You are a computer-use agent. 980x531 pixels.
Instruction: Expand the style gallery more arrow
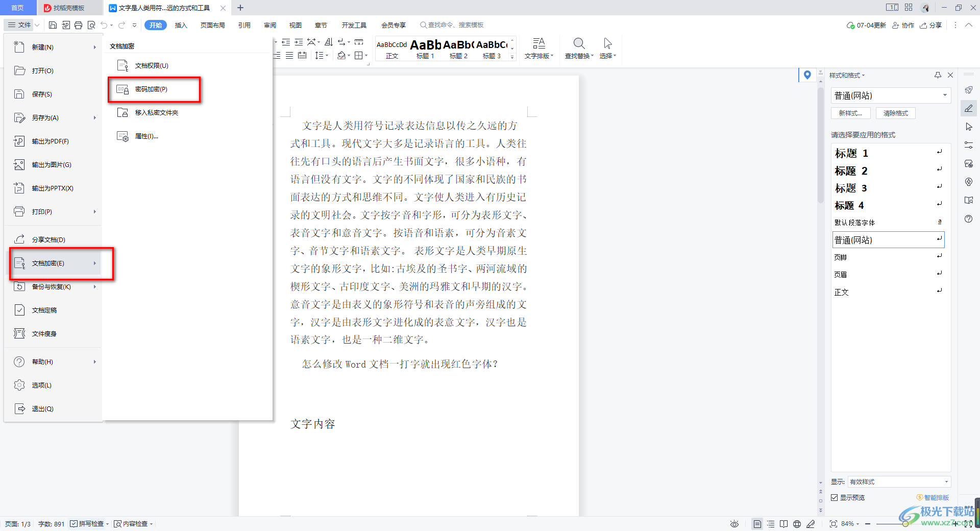click(x=512, y=56)
